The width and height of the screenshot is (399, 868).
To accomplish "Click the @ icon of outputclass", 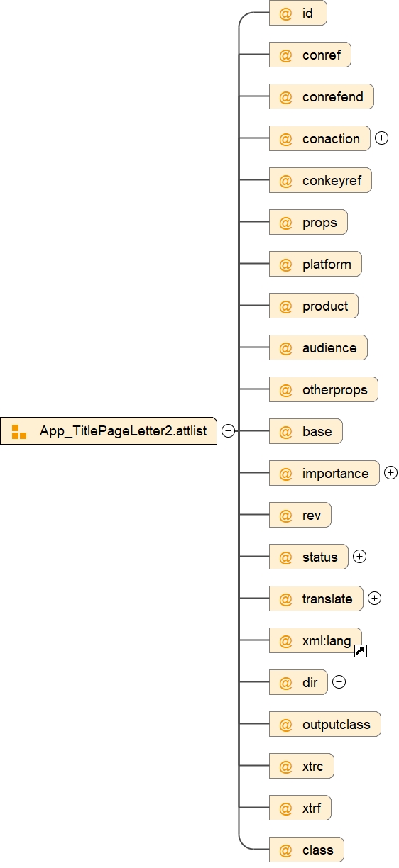I will coord(286,725).
